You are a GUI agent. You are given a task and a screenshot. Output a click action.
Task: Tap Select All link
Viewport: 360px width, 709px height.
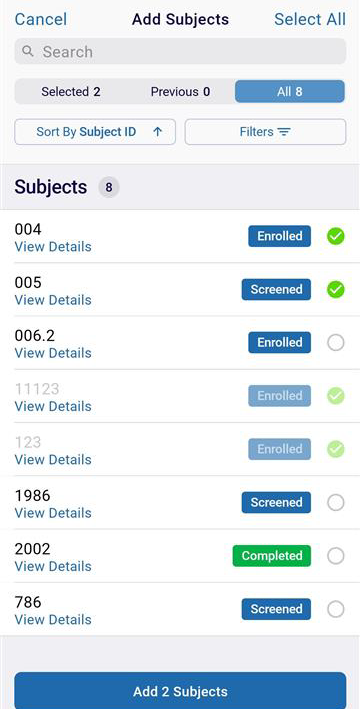pyautogui.click(x=310, y=19)
